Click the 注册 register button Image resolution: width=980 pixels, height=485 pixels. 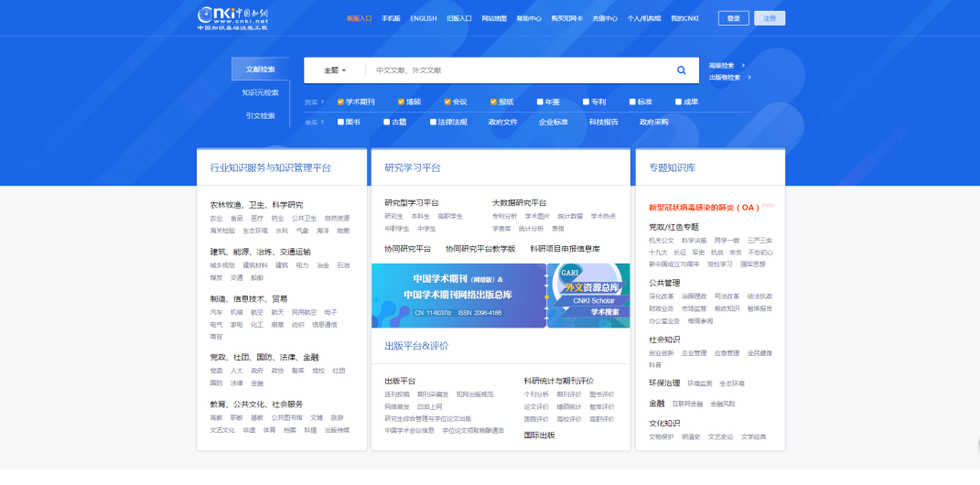tap(770, 18)
